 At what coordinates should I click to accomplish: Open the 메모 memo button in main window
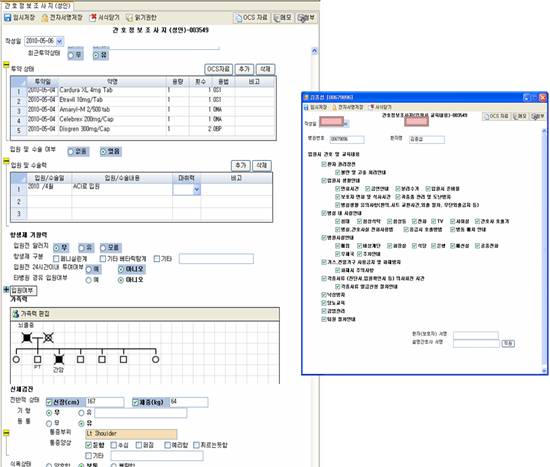283,18
